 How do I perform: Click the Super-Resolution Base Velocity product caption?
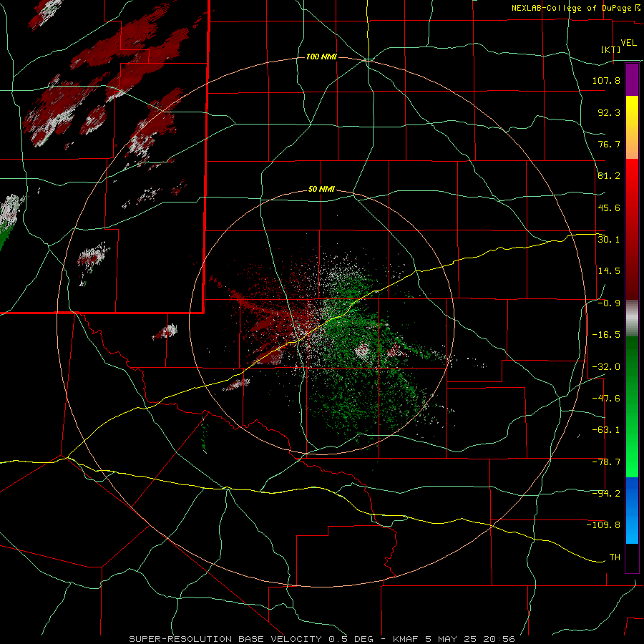[322, 639]
